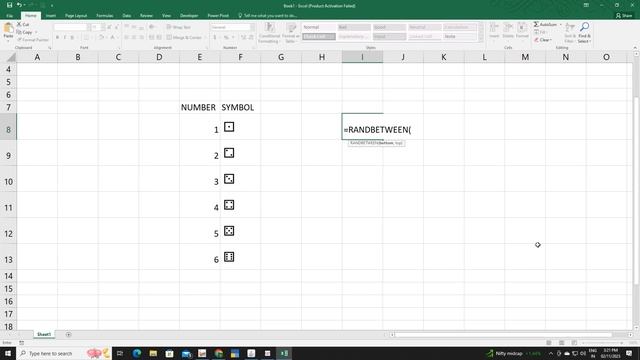Viewport: 640px width, 360px height.
Task: Apply the Good cell style
Action: 389,27
